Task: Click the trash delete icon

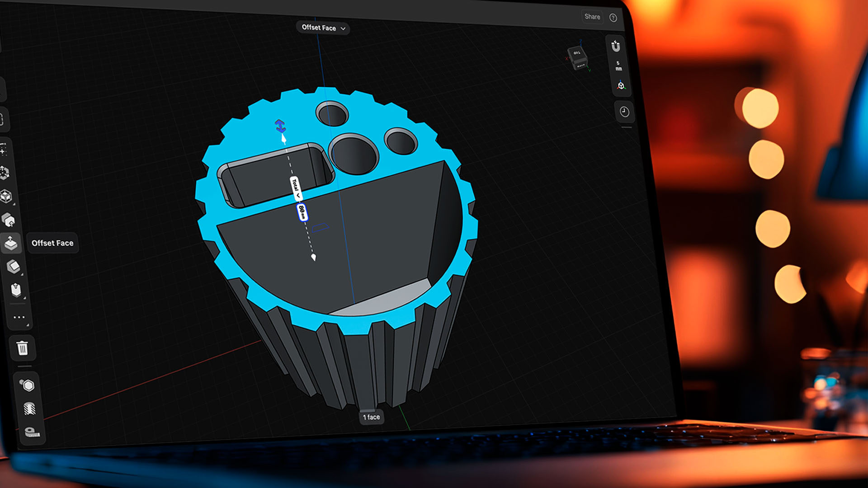Action: [22, 348]
